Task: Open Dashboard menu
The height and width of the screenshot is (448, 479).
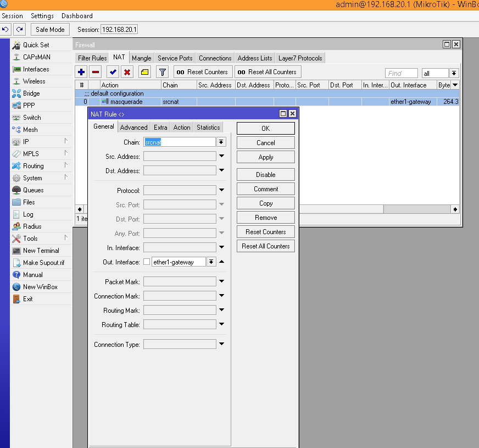Action: click(x=77, y=16)
